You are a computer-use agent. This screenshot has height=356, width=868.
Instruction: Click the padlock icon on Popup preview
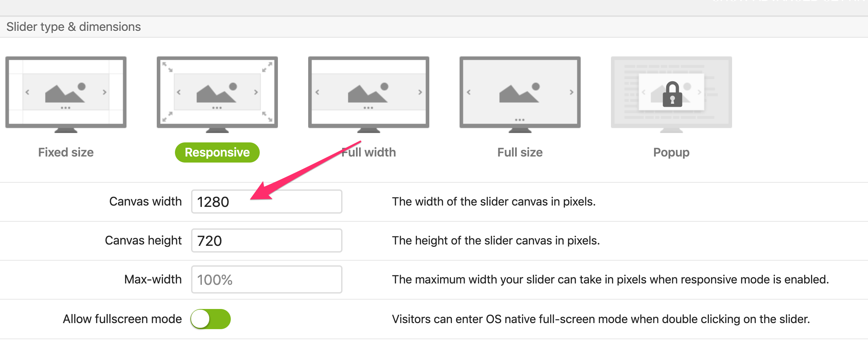tap(672, 95)
